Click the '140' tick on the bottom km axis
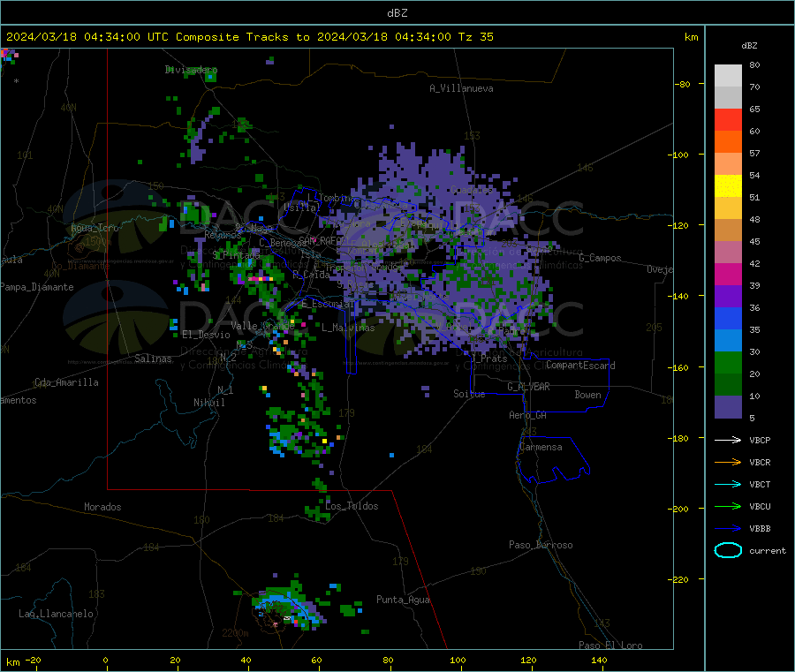Screen dimensions: 795x672 [599, 660]
